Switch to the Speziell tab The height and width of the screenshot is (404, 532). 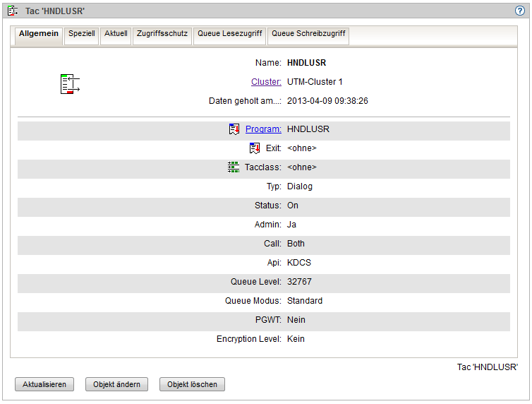click(82, 34)
